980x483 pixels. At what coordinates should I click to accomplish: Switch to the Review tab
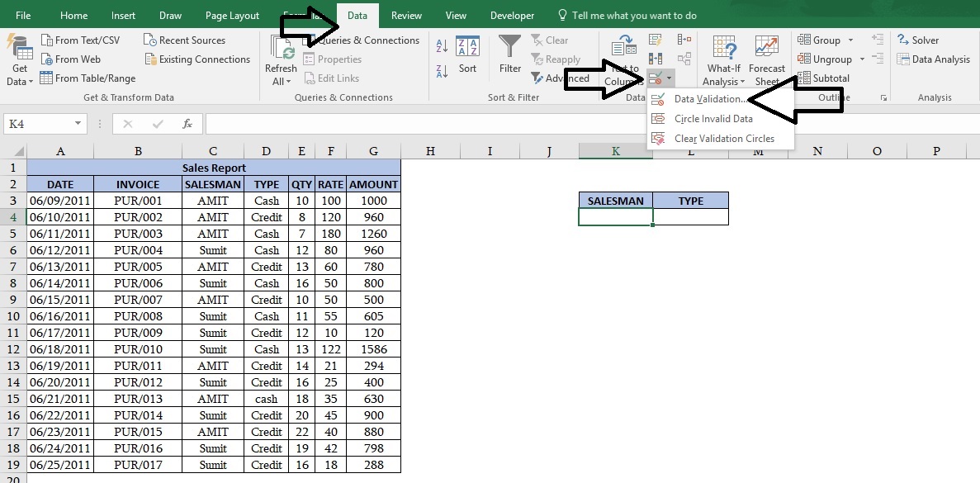406,16
